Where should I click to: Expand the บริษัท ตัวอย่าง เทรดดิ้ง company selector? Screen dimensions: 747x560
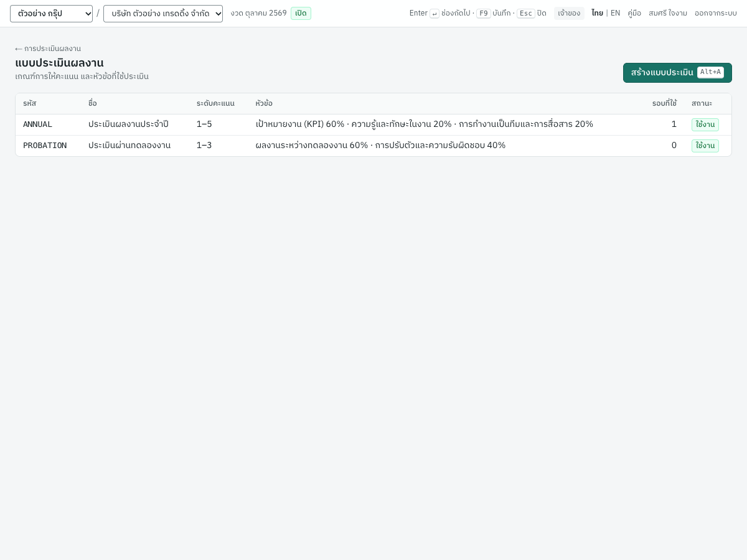click(163, 14)
